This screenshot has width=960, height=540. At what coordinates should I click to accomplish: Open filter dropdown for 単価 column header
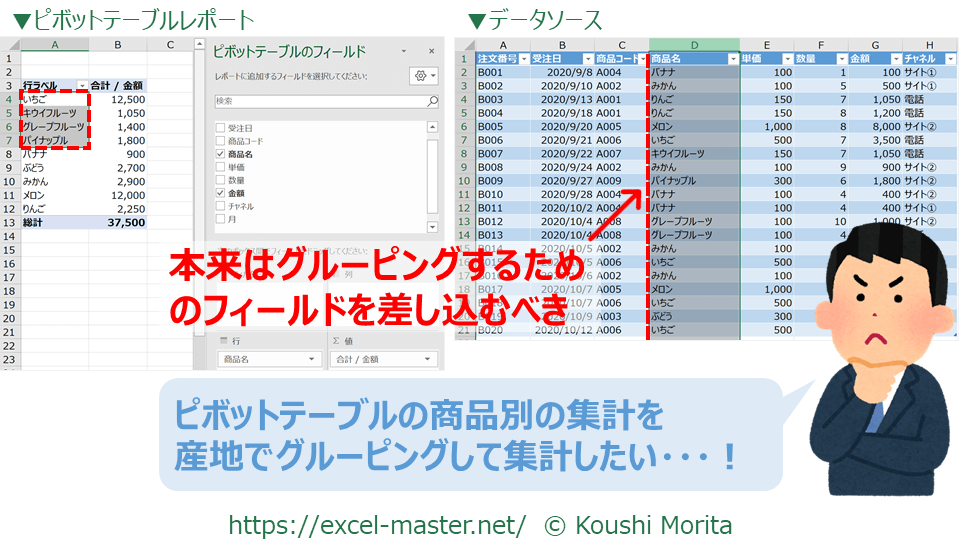785,59
